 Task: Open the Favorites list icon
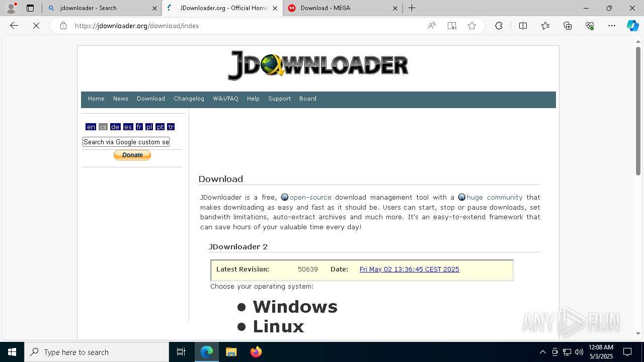545,26
